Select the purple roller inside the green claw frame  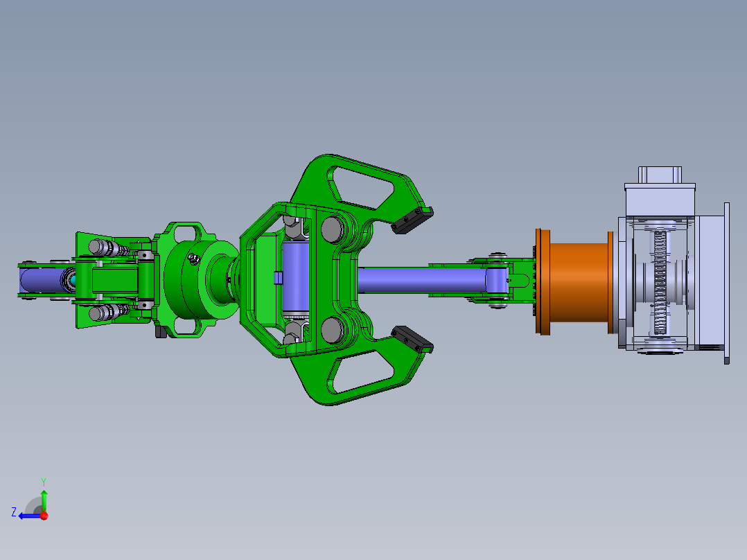(295, 277)
